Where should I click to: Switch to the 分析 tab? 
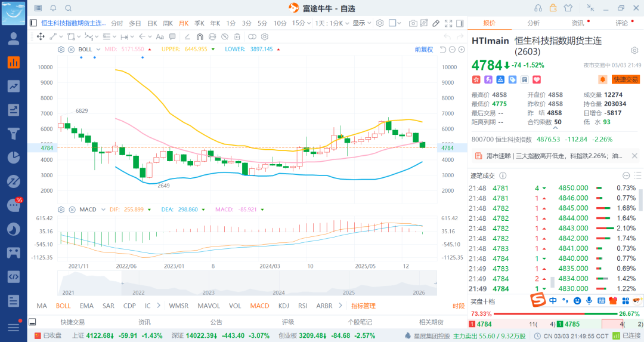point(533,23)
